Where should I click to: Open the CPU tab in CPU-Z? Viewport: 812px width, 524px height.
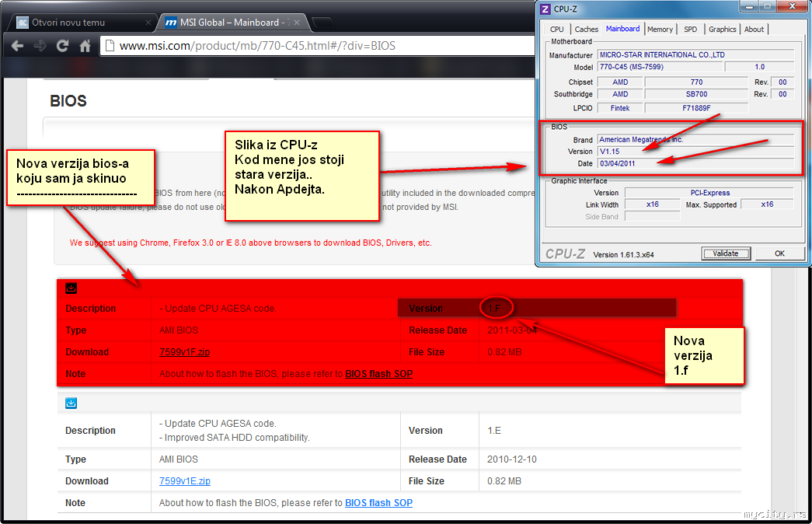(556, 30)
